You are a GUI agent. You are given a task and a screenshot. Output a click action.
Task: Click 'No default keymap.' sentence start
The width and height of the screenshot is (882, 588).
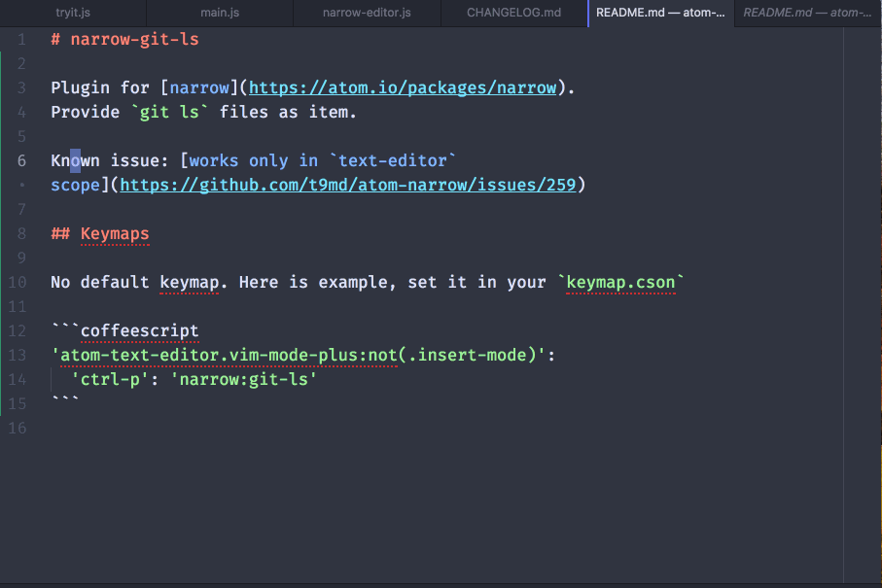pyautogui.click(x=139, y=282)
